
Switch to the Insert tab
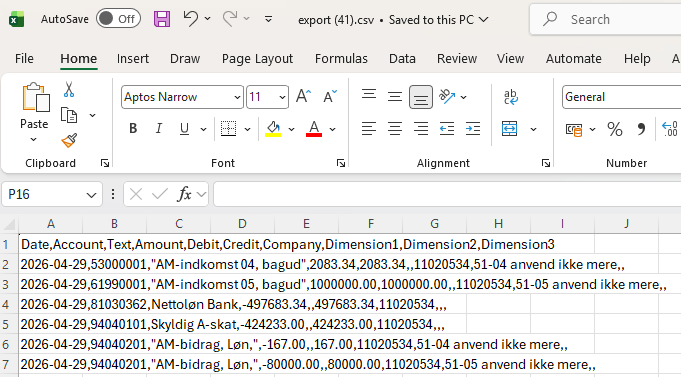pyautogui.click(x=133, y=59)
